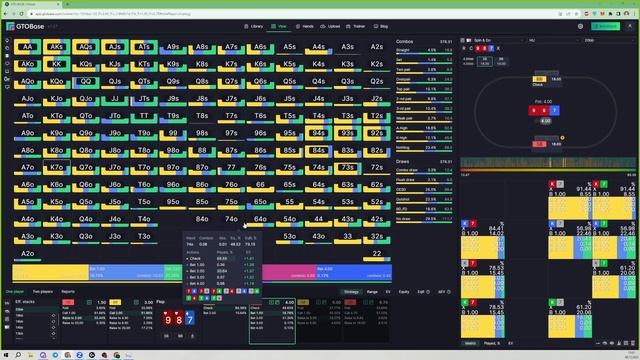Open the Hands tab

(304, 26)
